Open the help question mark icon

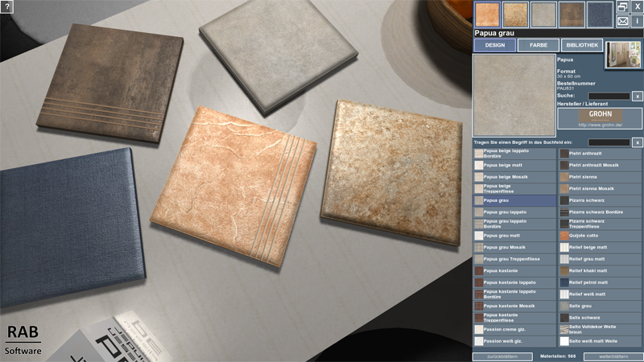click(6, 6)
